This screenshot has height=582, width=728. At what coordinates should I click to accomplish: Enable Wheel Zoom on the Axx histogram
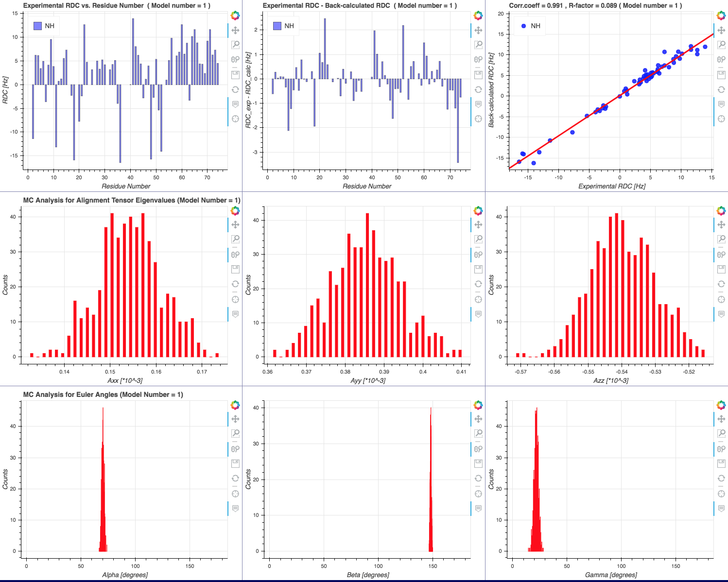235,255
